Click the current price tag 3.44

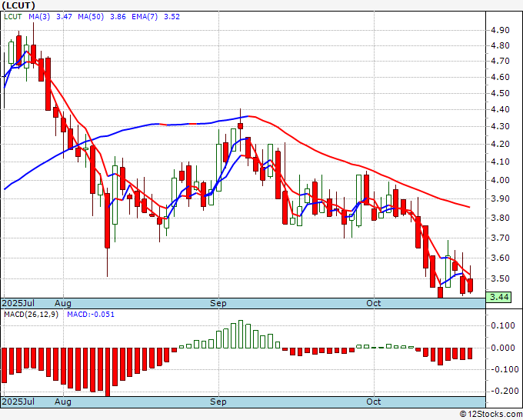(498, 297)
